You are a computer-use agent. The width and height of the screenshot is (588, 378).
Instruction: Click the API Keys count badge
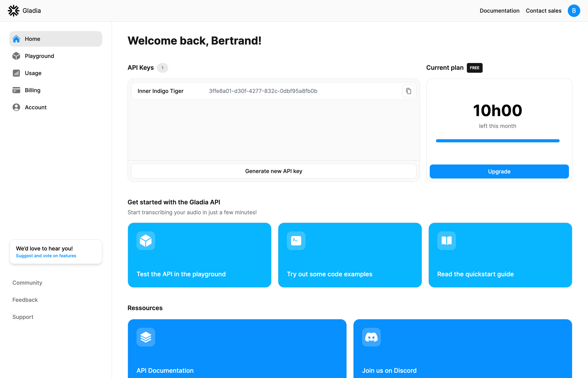pyautogui.click(x=162, y=68)
